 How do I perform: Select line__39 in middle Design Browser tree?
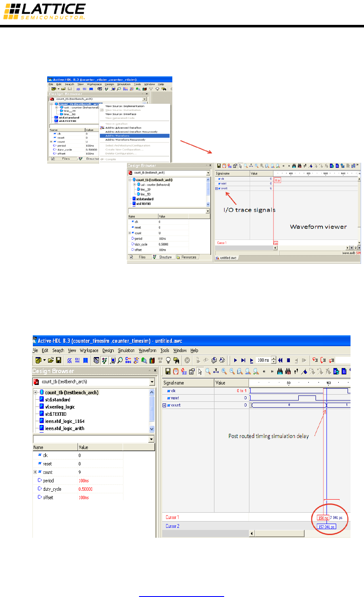tap(145, 189)
